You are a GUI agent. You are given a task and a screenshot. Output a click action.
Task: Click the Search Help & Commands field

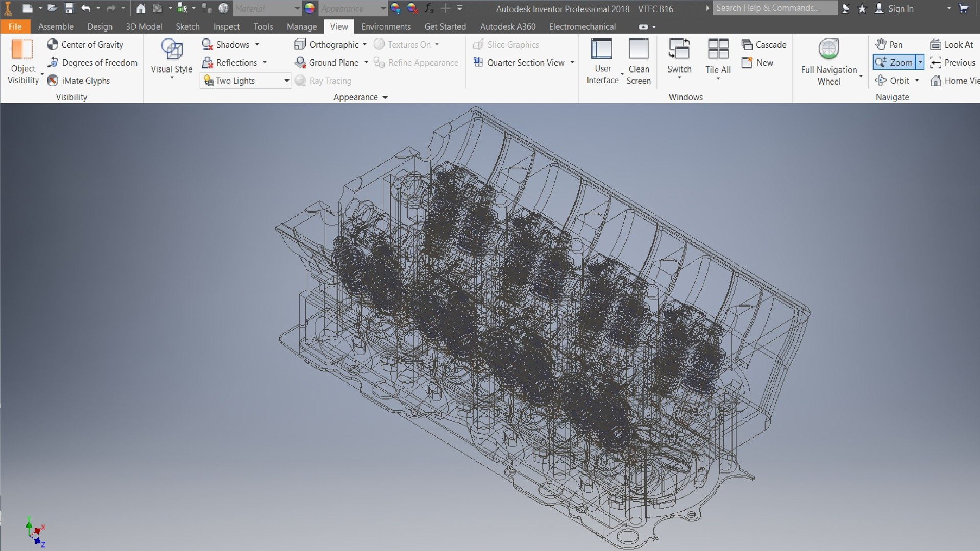[775, 8]
